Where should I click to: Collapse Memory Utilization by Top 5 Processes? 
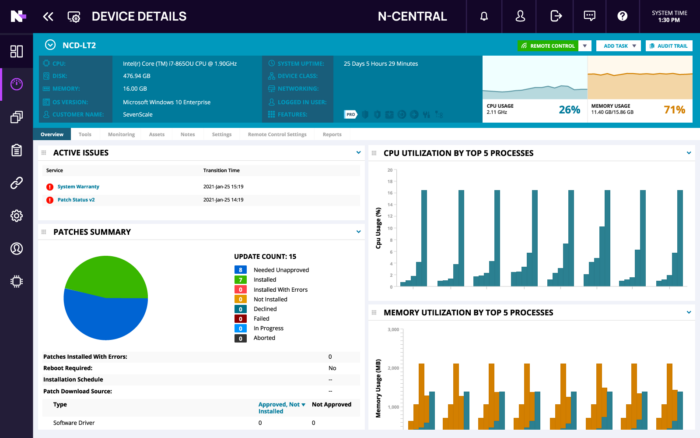pos(688,313)
